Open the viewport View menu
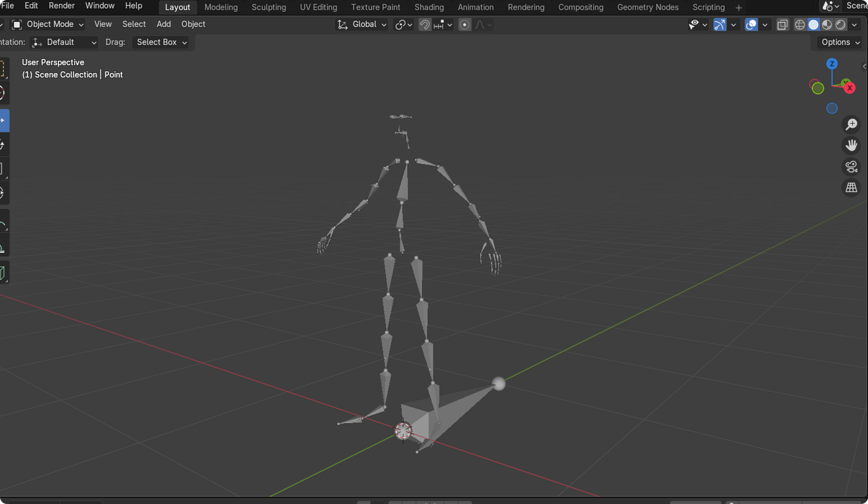Screen dimensions: 868x504 tap(103, 24)
